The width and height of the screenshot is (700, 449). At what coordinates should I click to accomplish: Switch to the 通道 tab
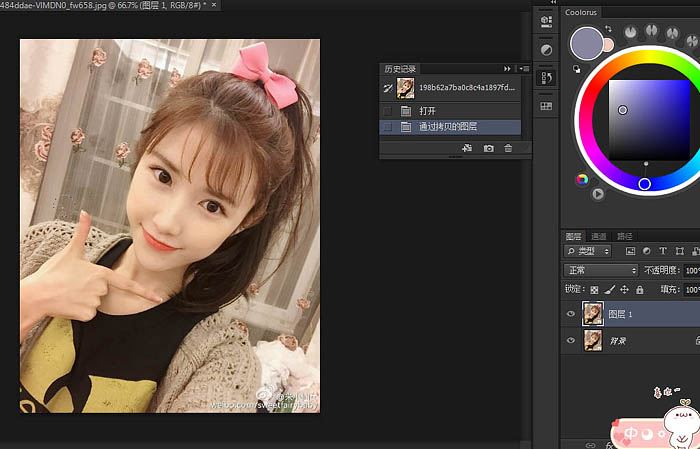point(599,236)
